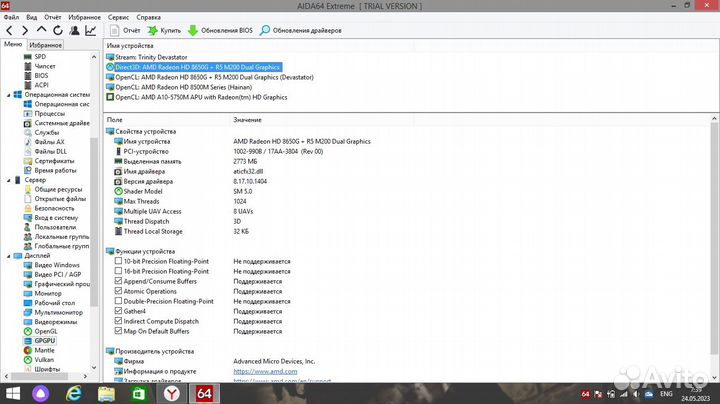This screenshot has height=404, width=720.
Task: Select Время работы tree item
Action: [56, 170]
